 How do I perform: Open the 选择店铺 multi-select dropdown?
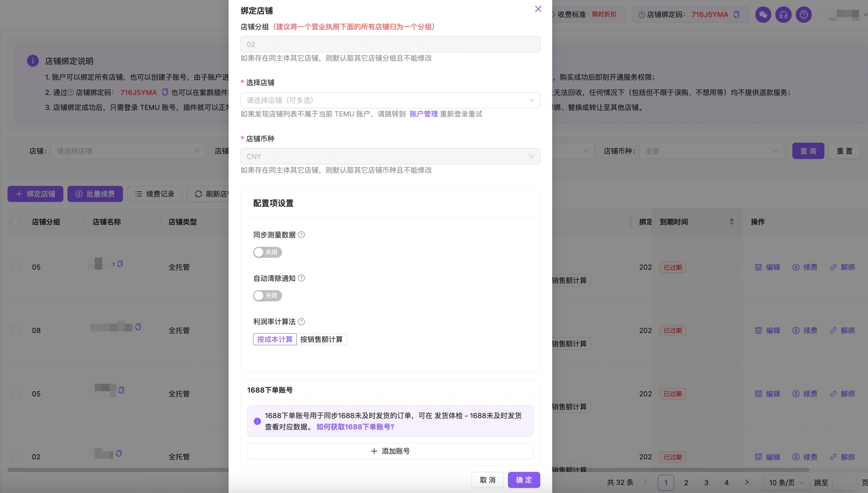pyautogui.click(x=390, y=100)
